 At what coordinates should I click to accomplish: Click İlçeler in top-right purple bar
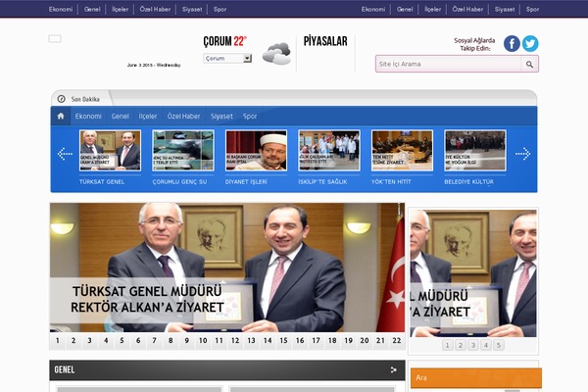coord(433,9)
